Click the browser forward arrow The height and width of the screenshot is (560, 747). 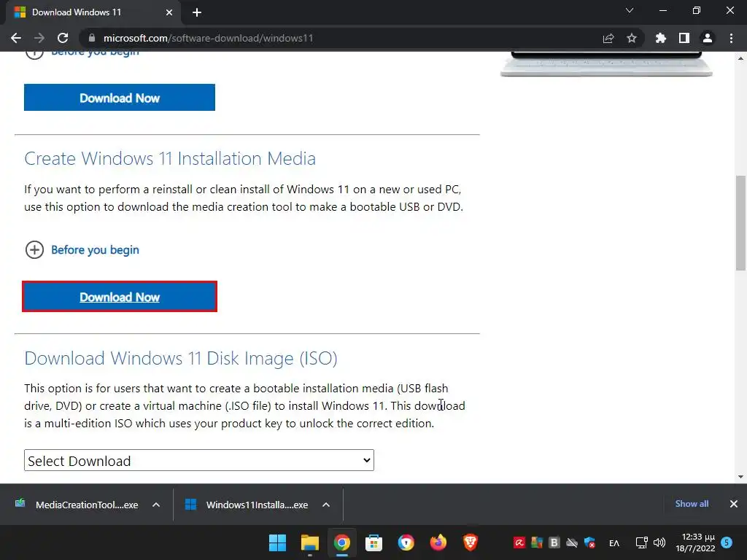tap(39, 38)
